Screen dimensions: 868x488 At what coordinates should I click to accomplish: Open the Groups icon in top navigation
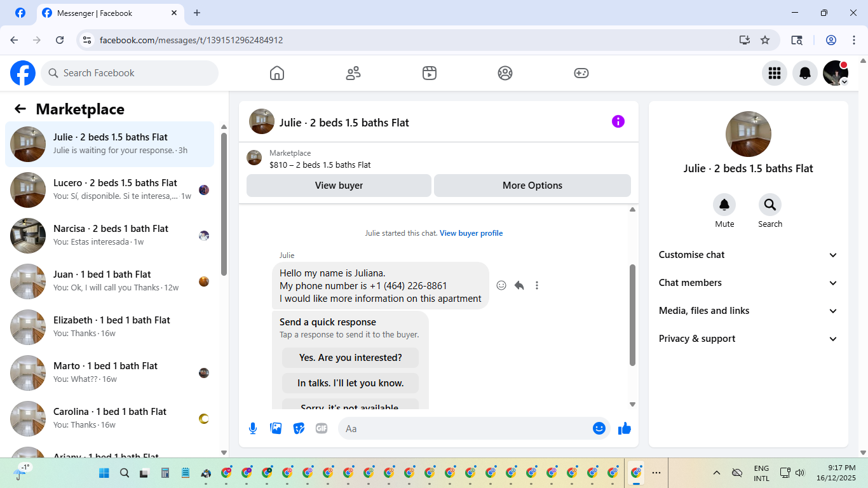click(x=505, y=73)
